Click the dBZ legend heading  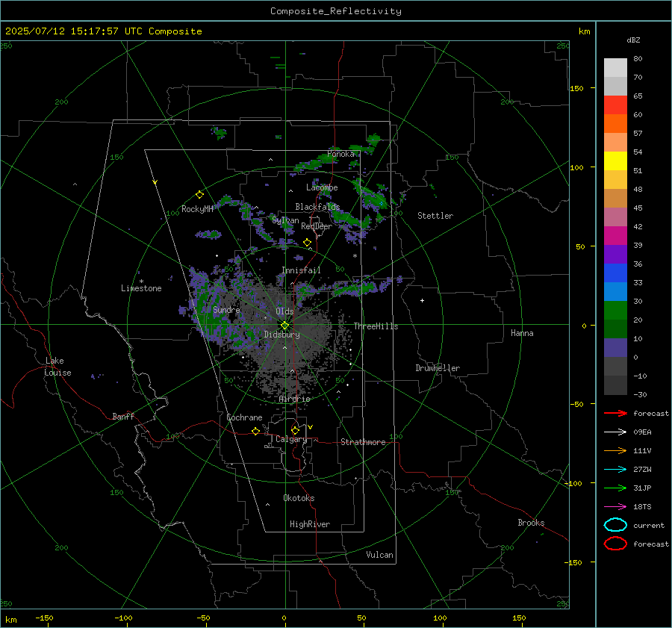pyautogui.click(x=633, y=40)
